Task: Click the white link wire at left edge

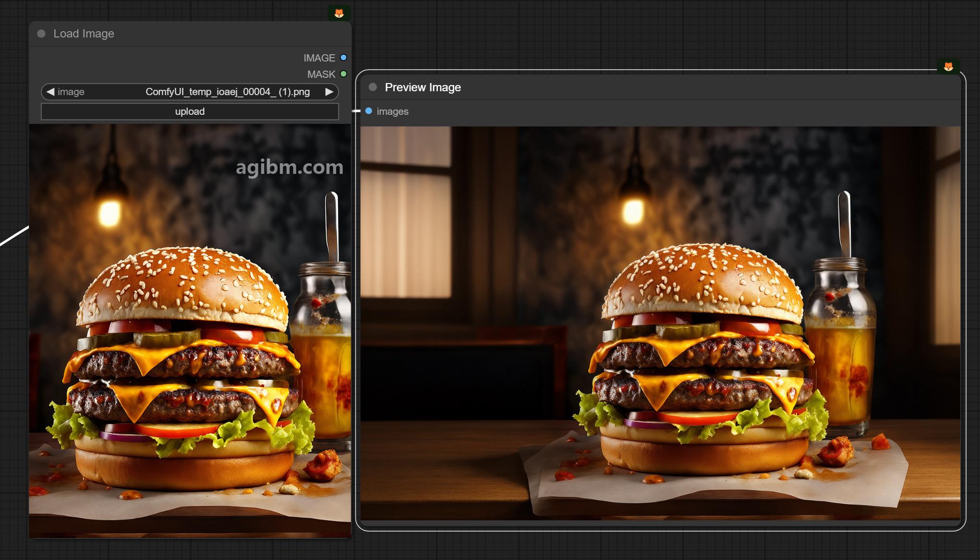Action: (x=14, y=235)
